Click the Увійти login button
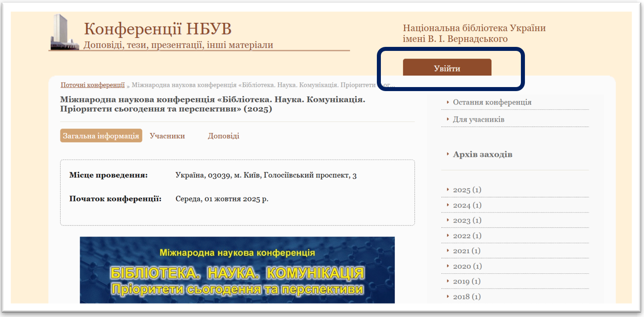The image size is (644, 317). point(447,68)
